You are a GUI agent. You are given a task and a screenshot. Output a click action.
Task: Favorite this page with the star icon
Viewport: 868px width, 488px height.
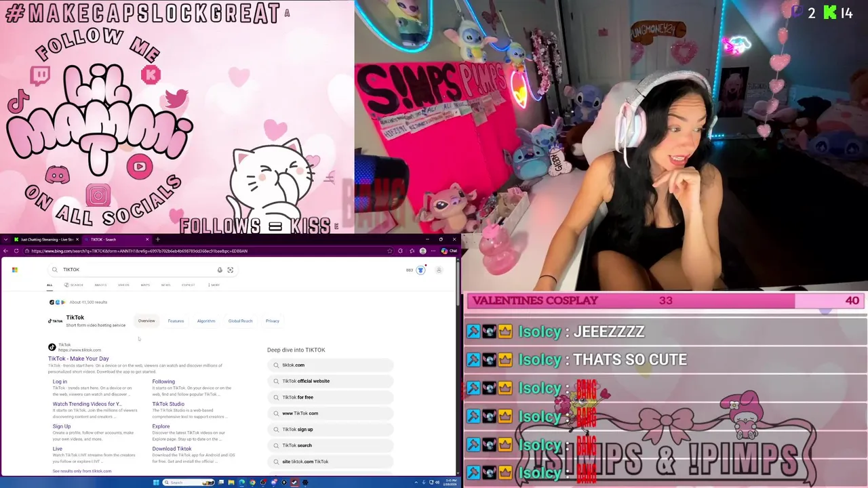pos(390,251)
